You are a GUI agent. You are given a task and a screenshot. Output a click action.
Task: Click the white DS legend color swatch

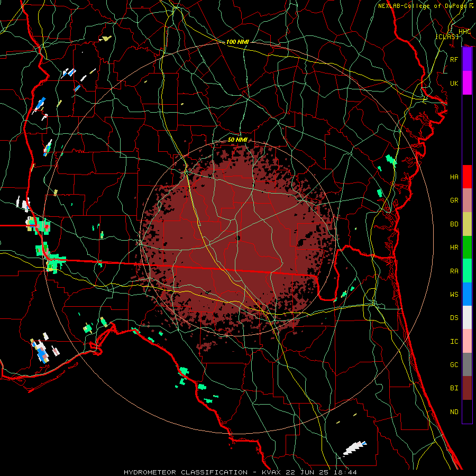coord(467,317)
